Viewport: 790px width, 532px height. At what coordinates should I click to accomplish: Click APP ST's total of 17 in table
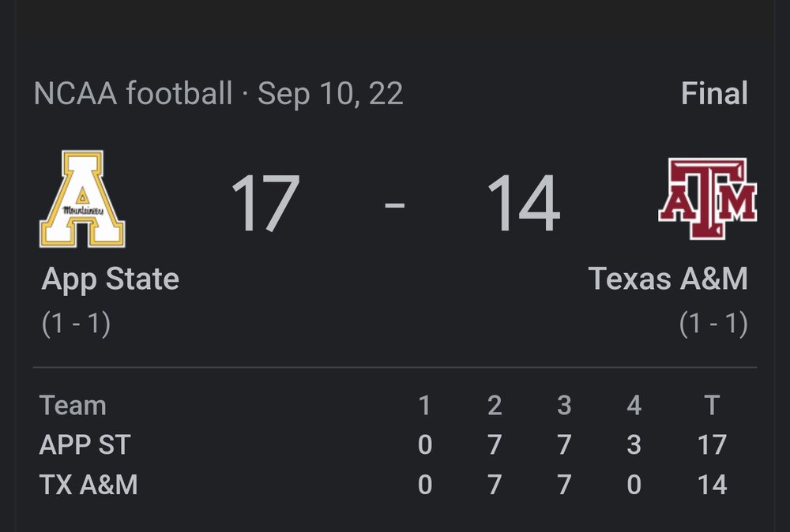pos(712,445)
